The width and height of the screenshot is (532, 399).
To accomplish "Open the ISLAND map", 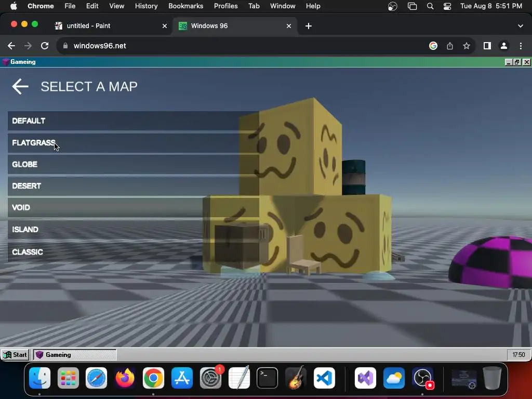I will click(x=134, y=230).
